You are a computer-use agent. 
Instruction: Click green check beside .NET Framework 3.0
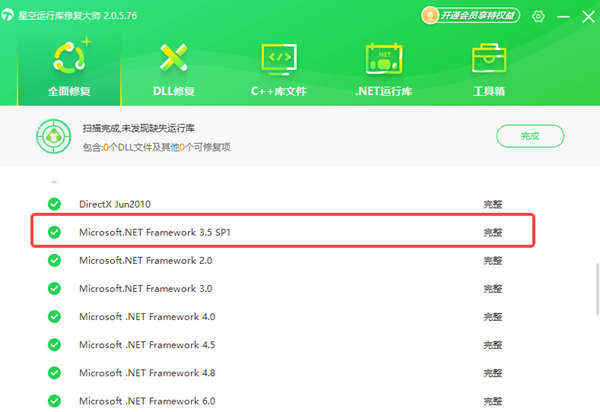click(54, 288)
